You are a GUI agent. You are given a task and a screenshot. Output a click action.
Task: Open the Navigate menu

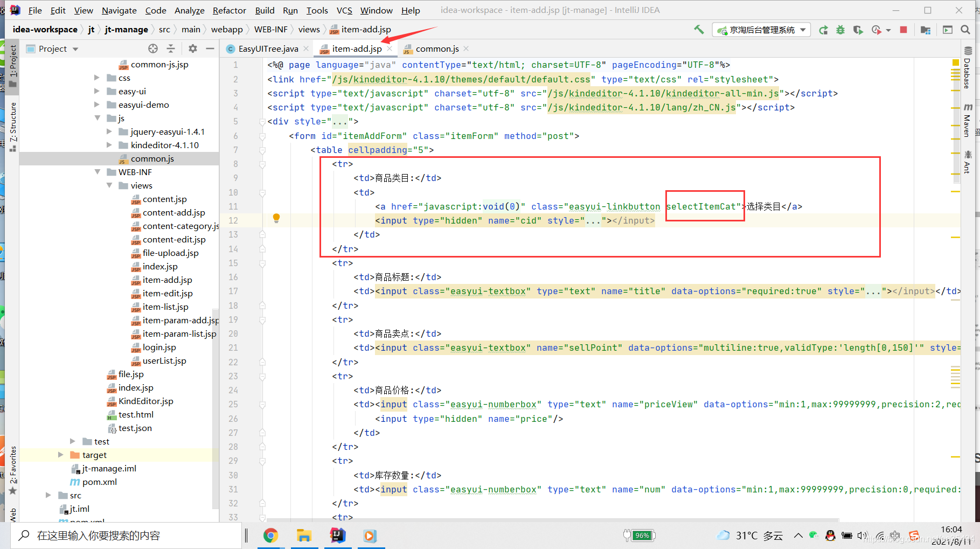(x=119, y=10)
